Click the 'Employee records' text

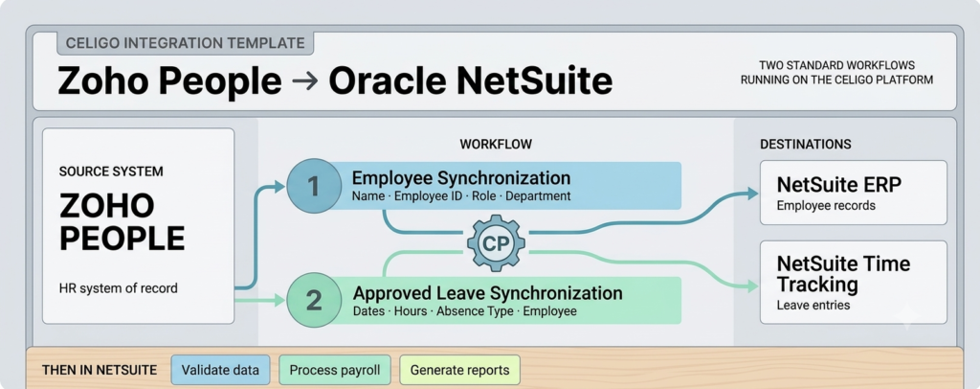[826, 205]
